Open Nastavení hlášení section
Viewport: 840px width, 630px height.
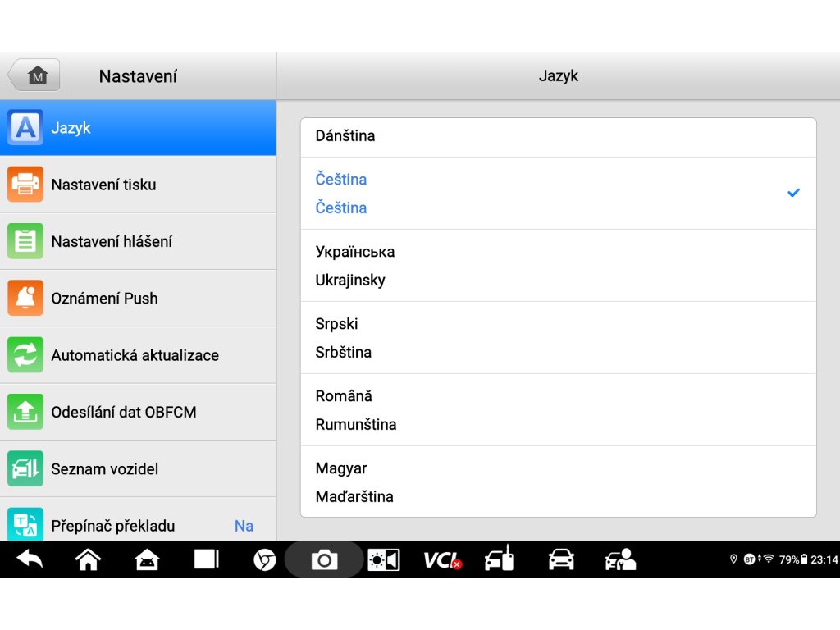pos(138,241)
